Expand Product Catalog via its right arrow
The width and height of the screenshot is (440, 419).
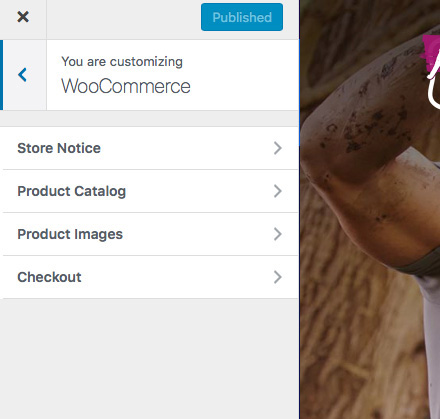click(278, 191)
